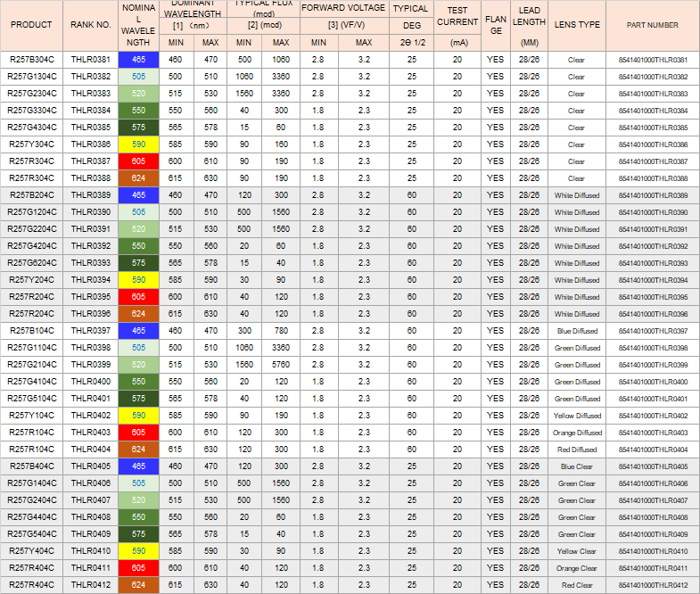
Task: Select the red 605 cell in row THLR0387
Action: click(x=138, y=161)
